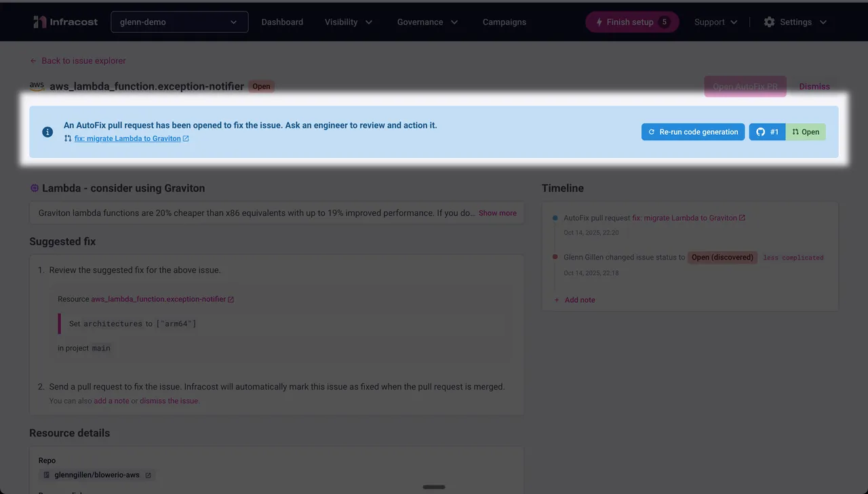Click the number 5 badge on Finish setup
Viewport: 868px width, 494px height.
click(664, 22)
